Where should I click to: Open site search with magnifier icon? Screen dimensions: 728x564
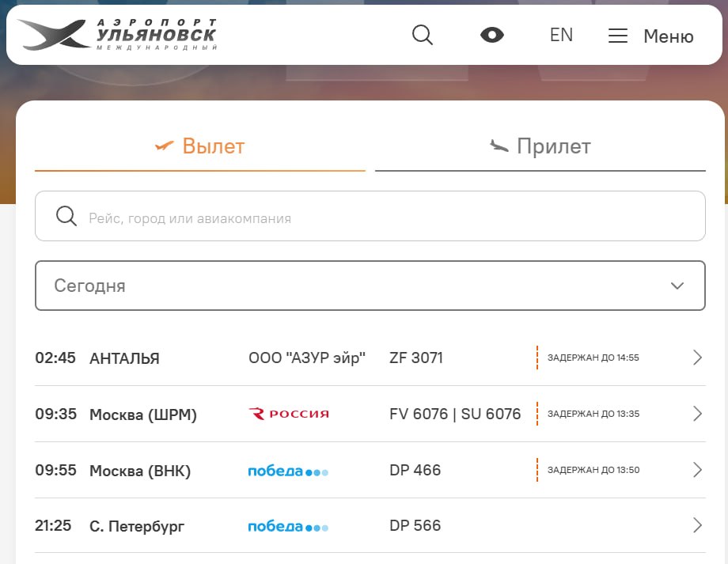[423, 35]
